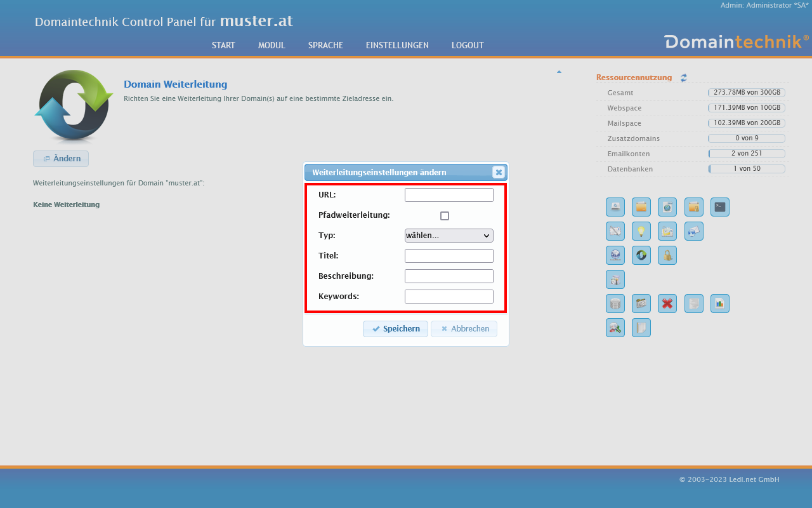The image size is (812, 508).
Task: Click the URL input field
Action: [x=449, y=195]
